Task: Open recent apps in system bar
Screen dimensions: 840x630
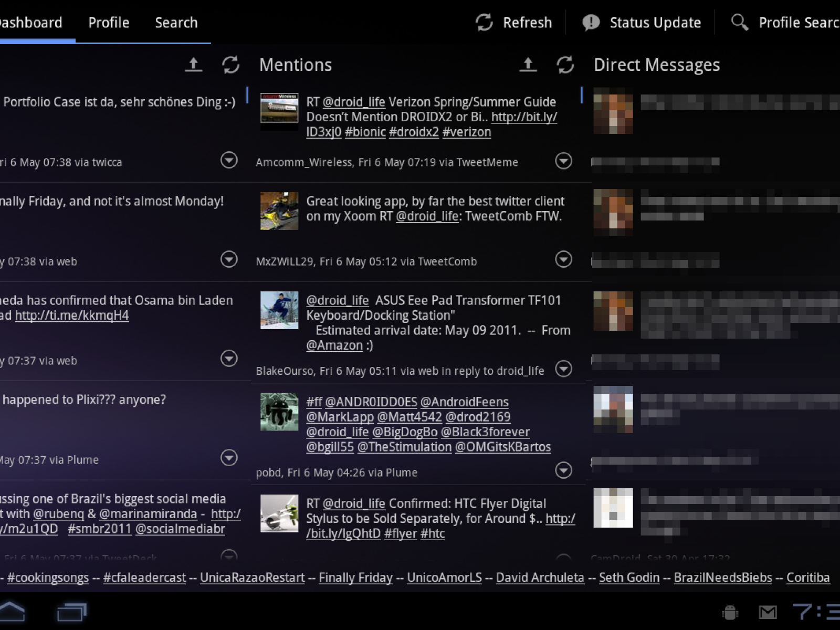Action: point(71,612)
